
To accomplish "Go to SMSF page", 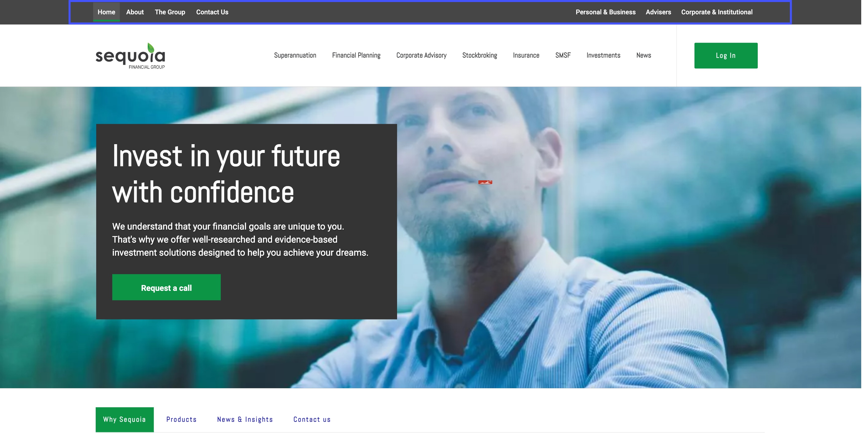I will pos(563,55).
